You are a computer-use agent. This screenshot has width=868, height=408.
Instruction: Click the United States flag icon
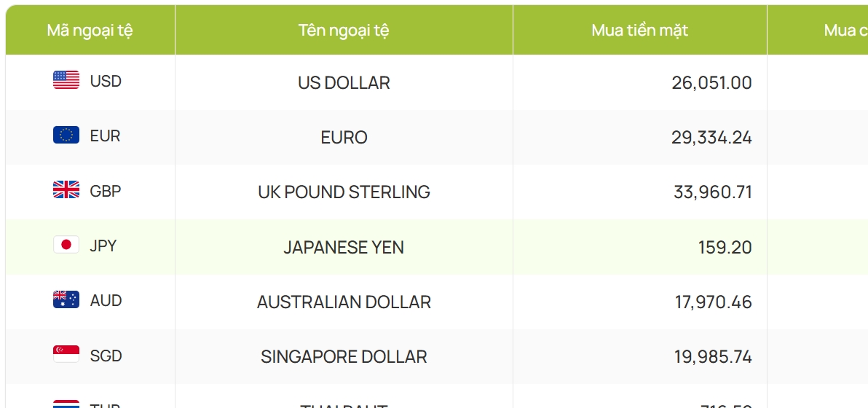click(66, 80)
